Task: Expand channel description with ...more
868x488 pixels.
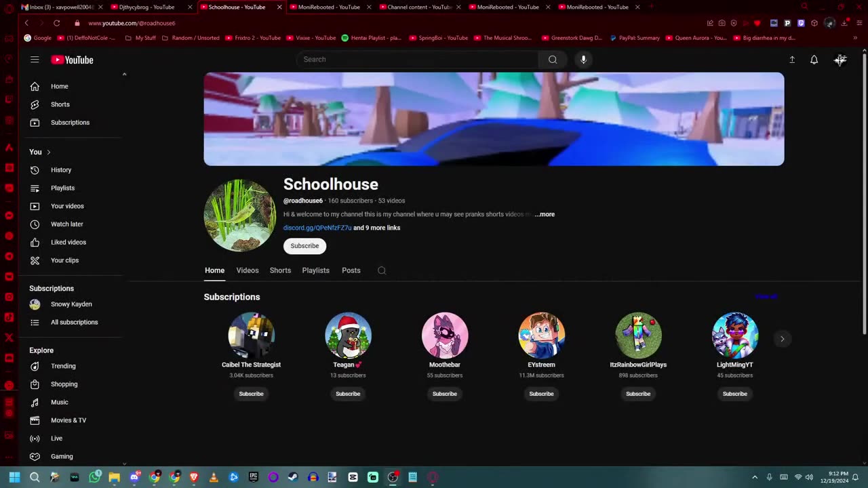Action: click(x=545, y=214)
